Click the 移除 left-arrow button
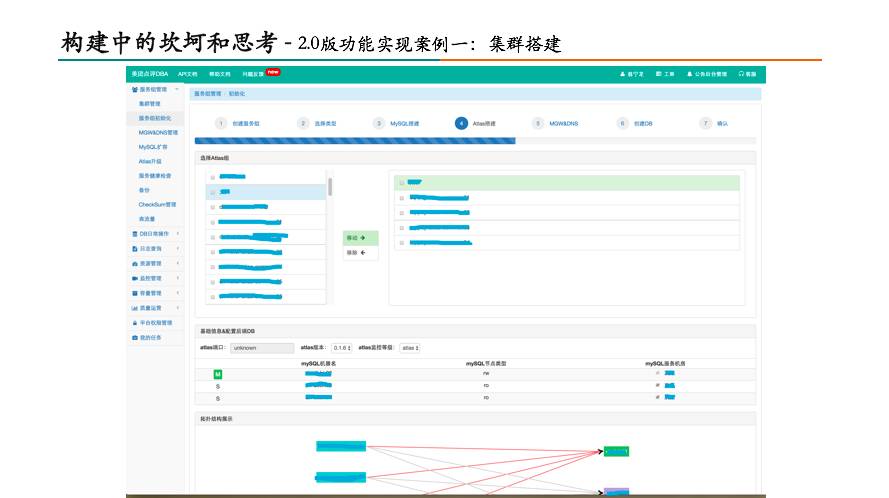The image size is (889, 498). click(360, 253)
